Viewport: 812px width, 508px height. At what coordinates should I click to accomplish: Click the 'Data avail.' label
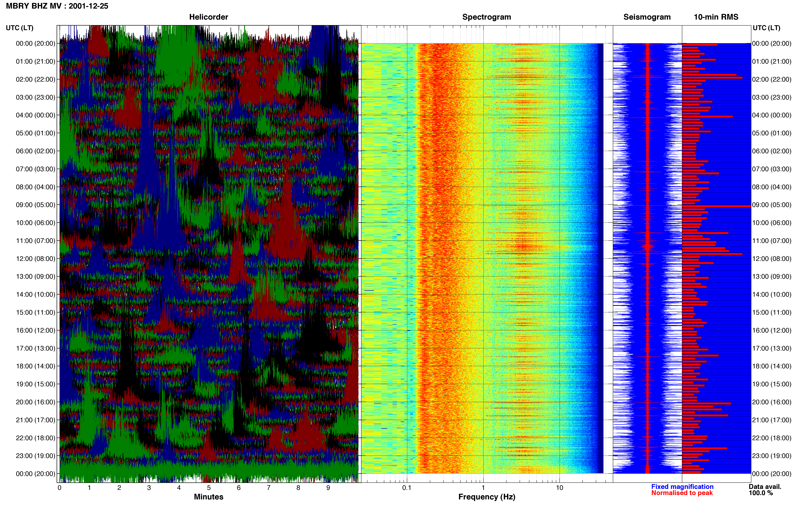[x=765, y=486]
